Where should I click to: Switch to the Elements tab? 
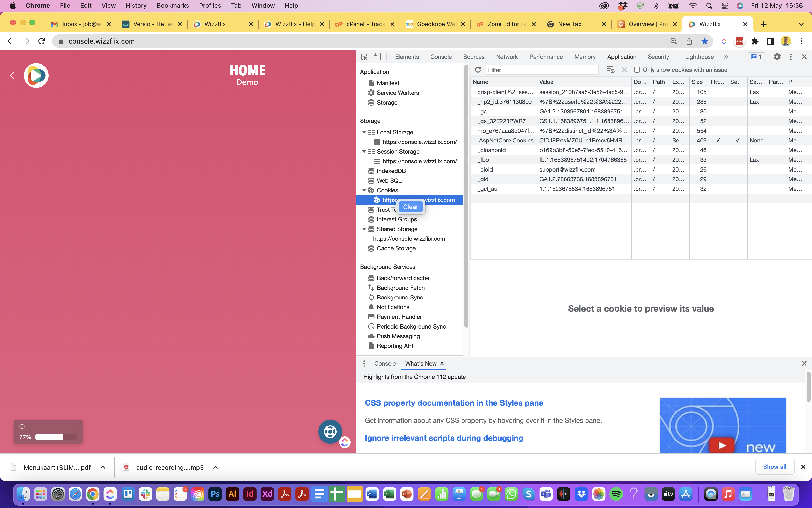point(407,57)
